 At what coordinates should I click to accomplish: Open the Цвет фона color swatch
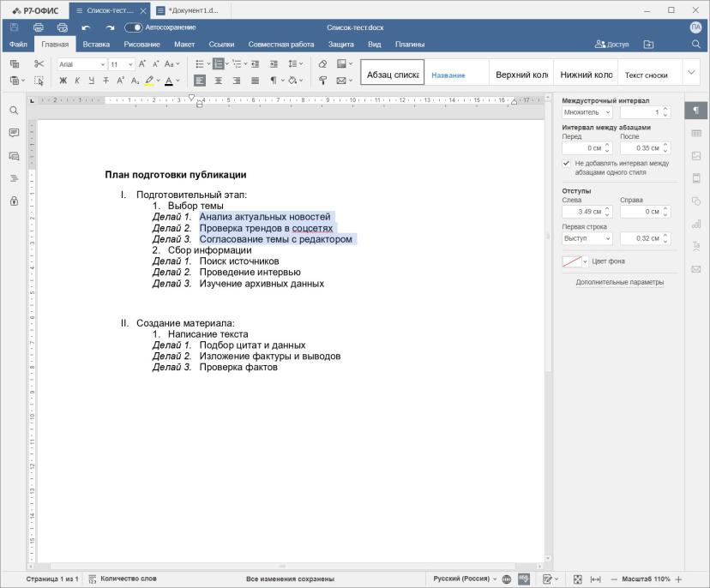(x=571, y=261)
